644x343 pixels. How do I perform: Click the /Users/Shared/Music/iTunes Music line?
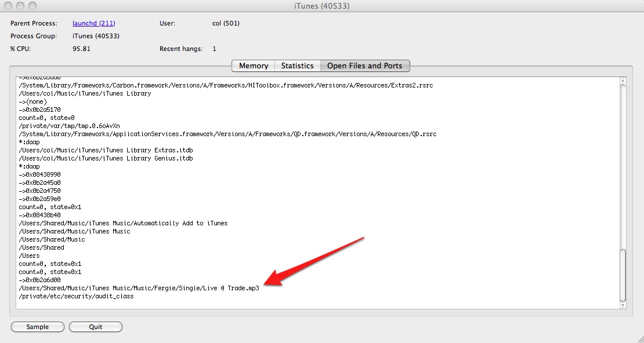(x=74, y=231)
